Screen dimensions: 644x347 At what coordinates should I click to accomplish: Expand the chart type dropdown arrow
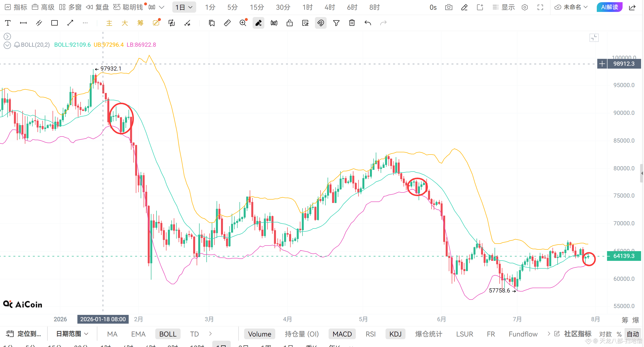(162, 7)
